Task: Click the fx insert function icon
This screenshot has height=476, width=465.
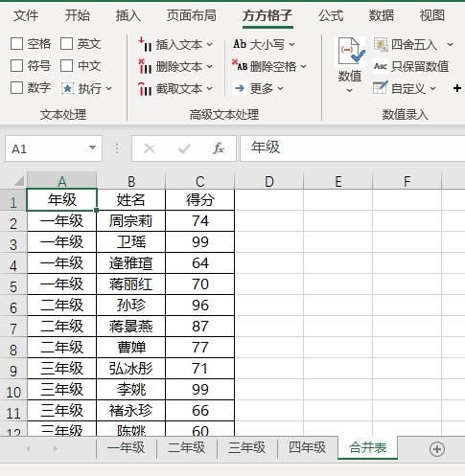Action: tap(219, 148)
